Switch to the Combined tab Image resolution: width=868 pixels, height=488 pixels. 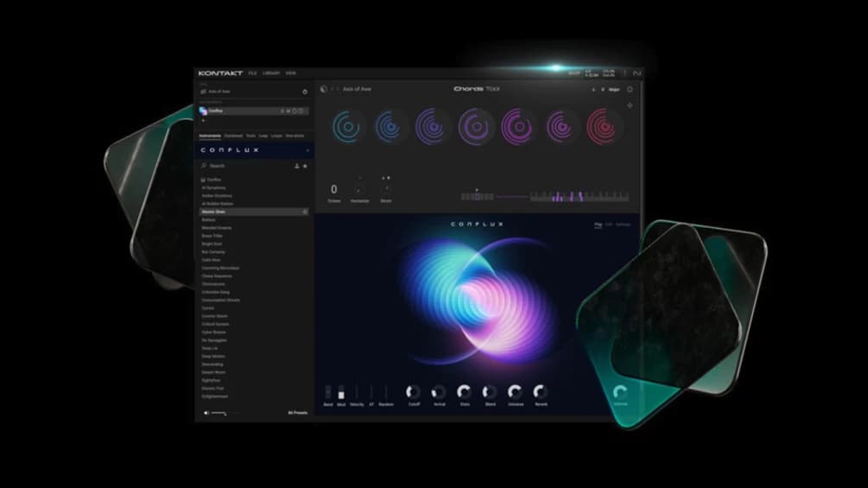coord(233,136)
